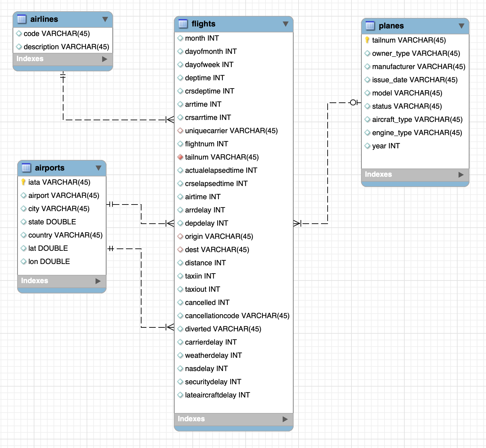Viewport: 486px width, 448px height.
Task: Click the diamond icon beside year INT
Action: pos(367,146)
